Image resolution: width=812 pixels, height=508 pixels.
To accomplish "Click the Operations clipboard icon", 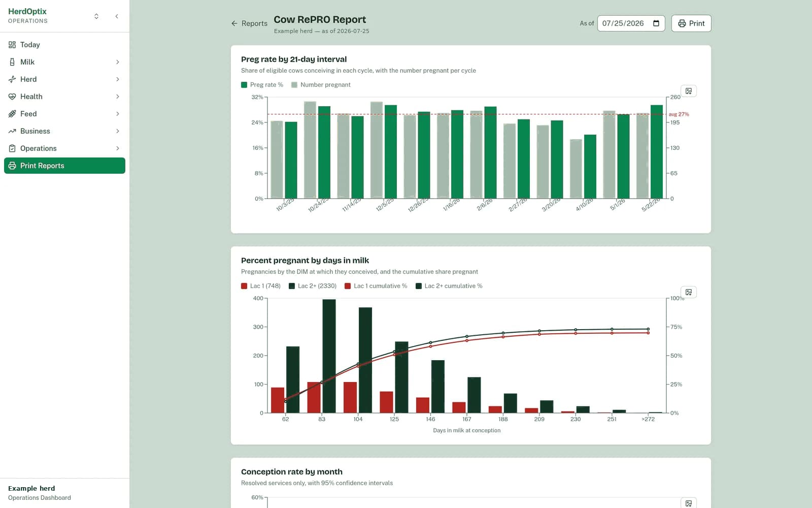I will (x=12, y=148).
